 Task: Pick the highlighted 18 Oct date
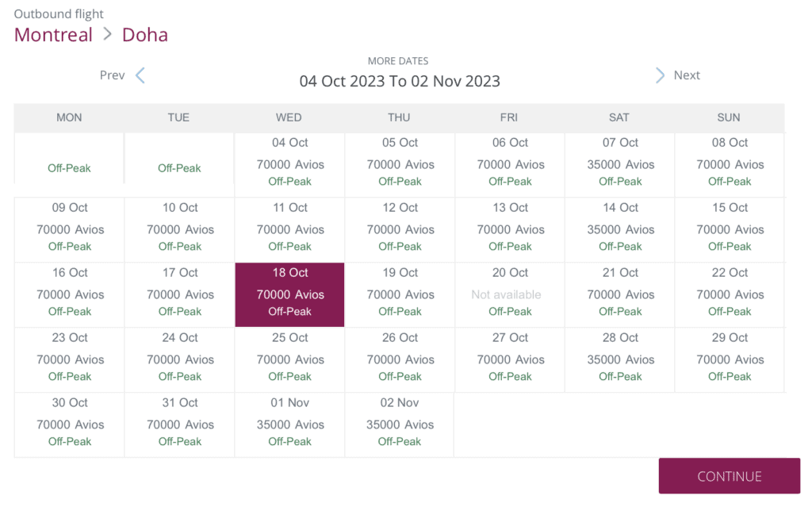pyautogui.click(x=289, y=294)
